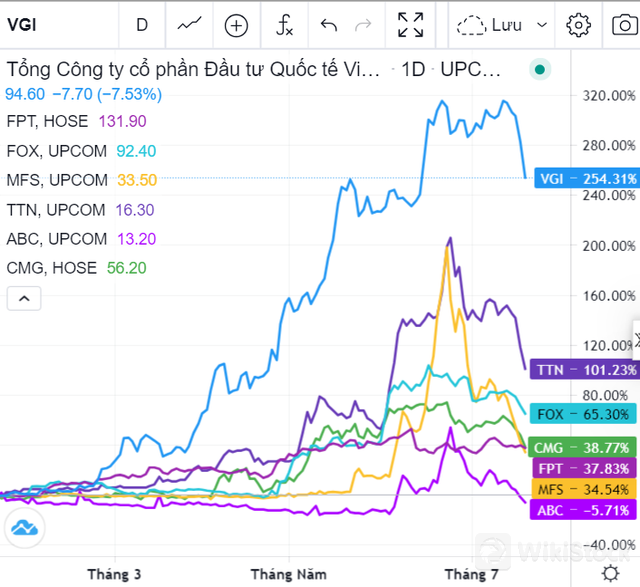Change the D time interval
640x587 pixels.
click(x=142, y=25)
